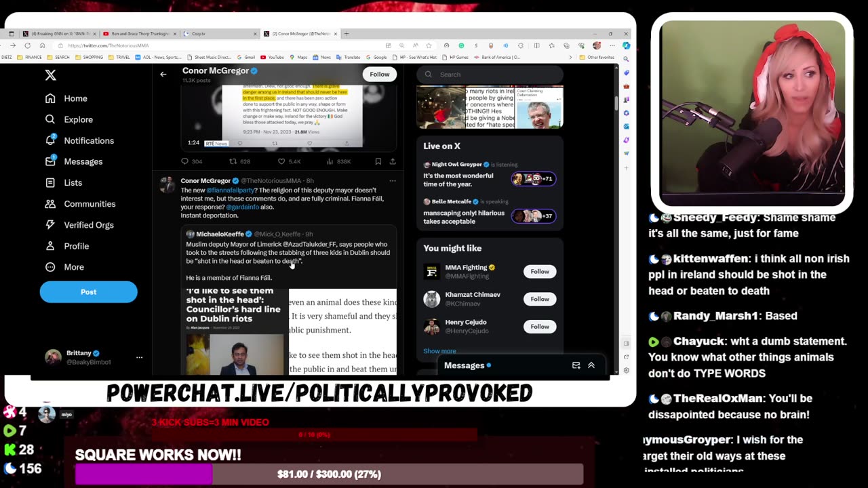Image resolution: width=868 pixels, height=488 pixels.
Task: Go back with profile back arrow
Action: coord(163,74)
